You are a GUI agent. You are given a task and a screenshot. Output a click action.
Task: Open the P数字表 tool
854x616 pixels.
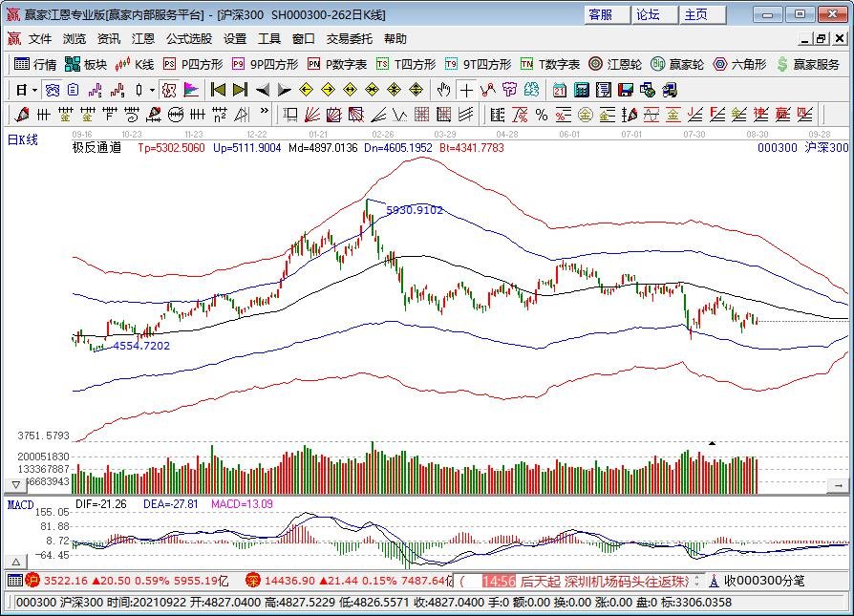tap(337, 64)
